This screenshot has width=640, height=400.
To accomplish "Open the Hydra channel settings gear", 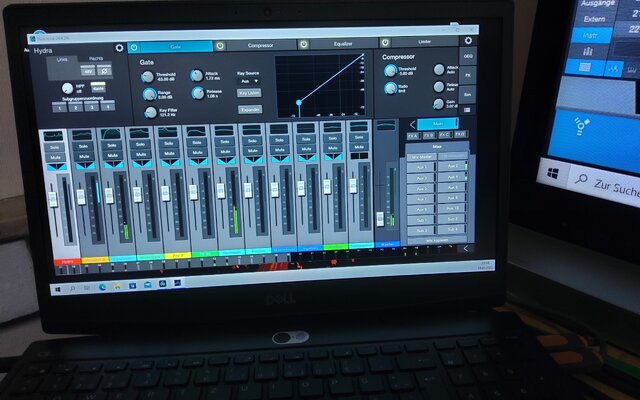I will coord(119,48).
